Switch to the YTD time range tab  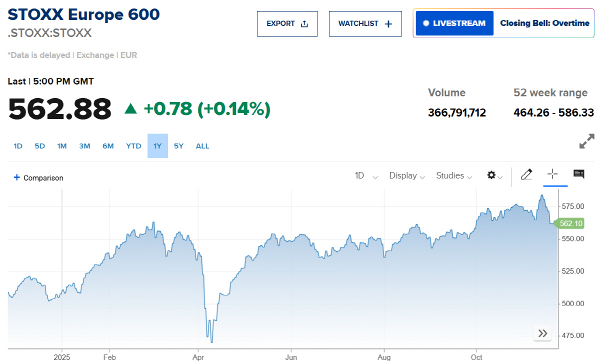click(133, 145)
